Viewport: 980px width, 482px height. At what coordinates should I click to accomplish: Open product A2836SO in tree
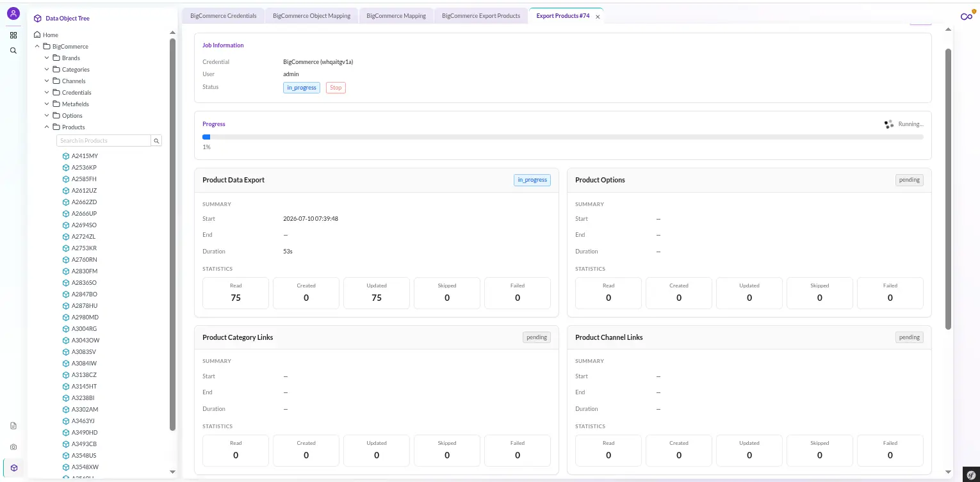coord(84,283)
